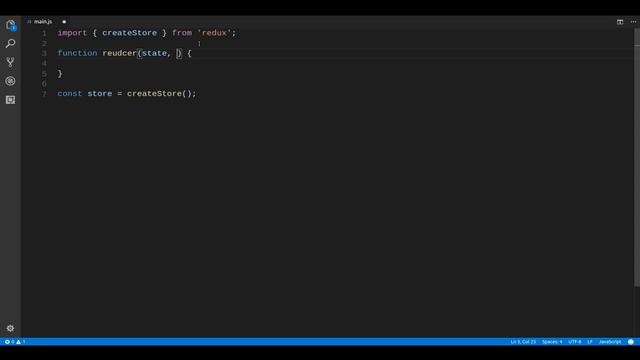Click the errors and warnings status indicator
The height and width of the screenshot is (360, 640).
pos(15,342)
